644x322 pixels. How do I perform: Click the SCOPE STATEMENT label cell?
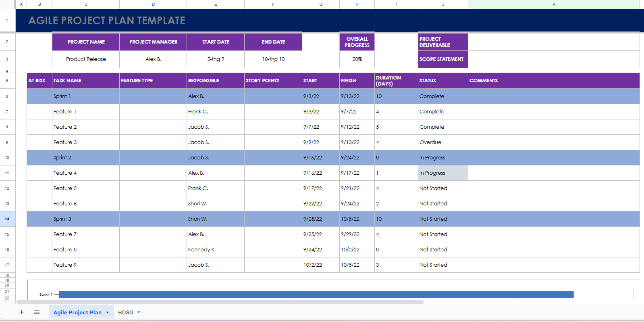(x=442, y=59)
